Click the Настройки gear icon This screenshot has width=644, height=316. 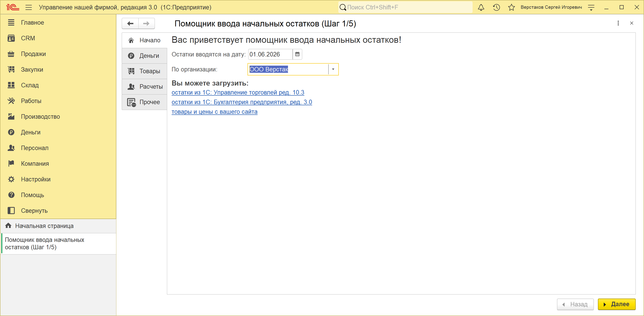[x=11, y=179]
